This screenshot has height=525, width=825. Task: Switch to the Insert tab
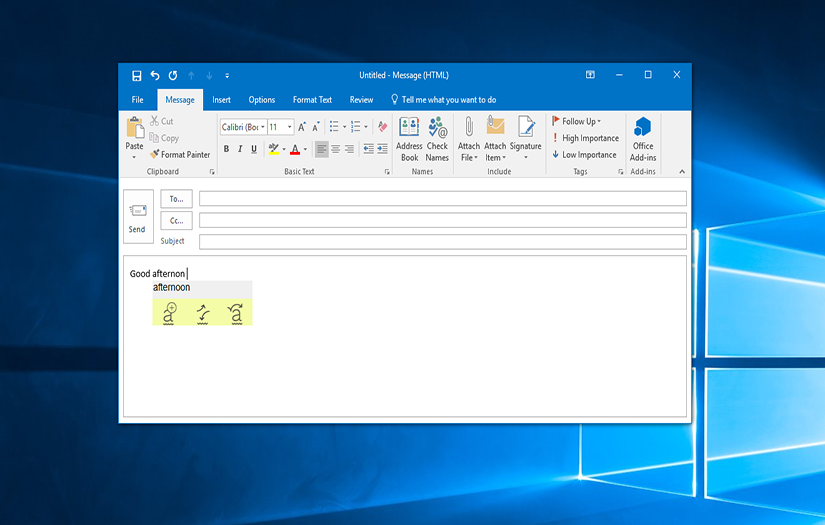tap(222, 99)
